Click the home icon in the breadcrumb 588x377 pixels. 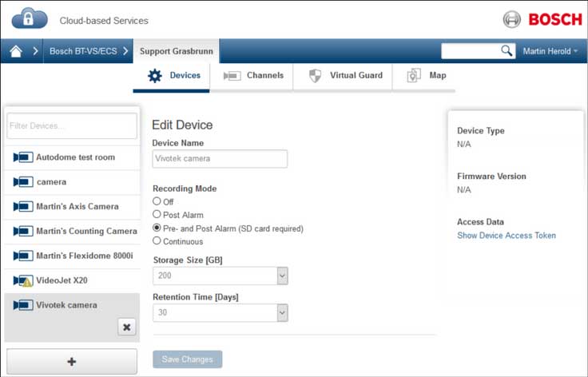[16, 52]
